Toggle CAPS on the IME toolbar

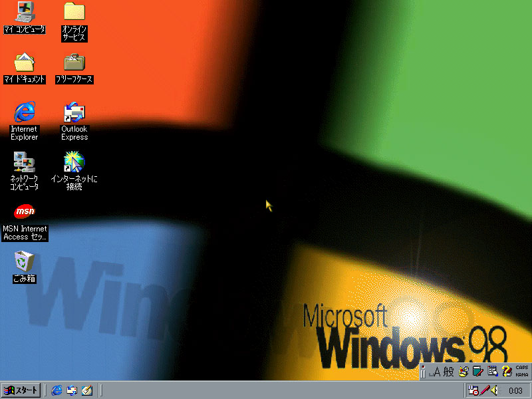[522, 368]
